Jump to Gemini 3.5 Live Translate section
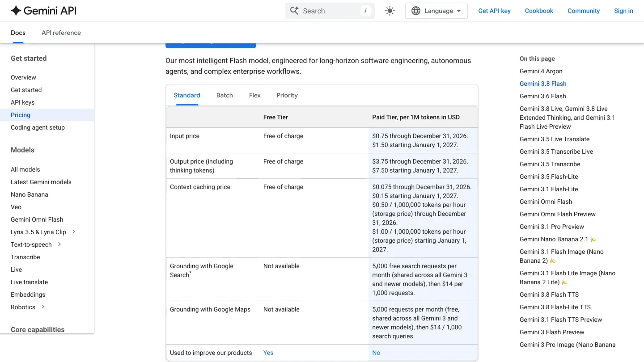This screenshot has width=644, height=362. point(555,139)
